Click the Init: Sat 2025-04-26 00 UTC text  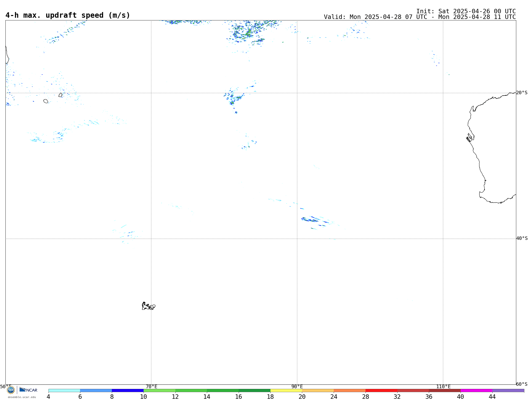click(x=466, y=11)
